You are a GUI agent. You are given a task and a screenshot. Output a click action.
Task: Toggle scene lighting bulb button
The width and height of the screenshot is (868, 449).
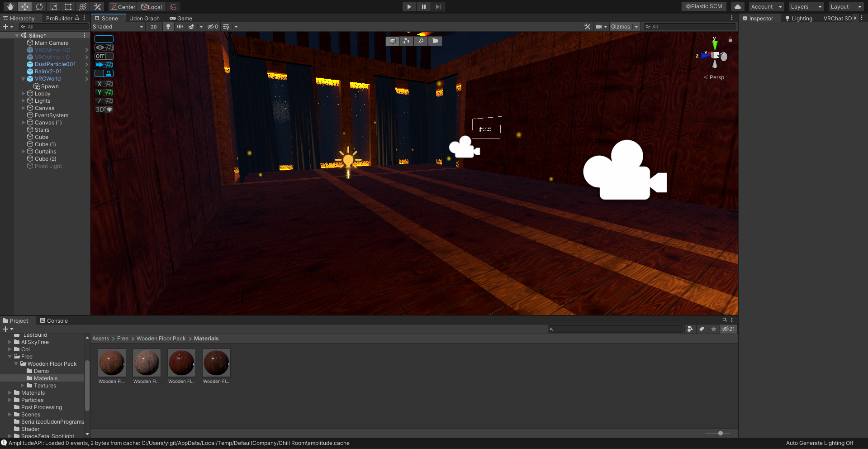coord(168,27)
